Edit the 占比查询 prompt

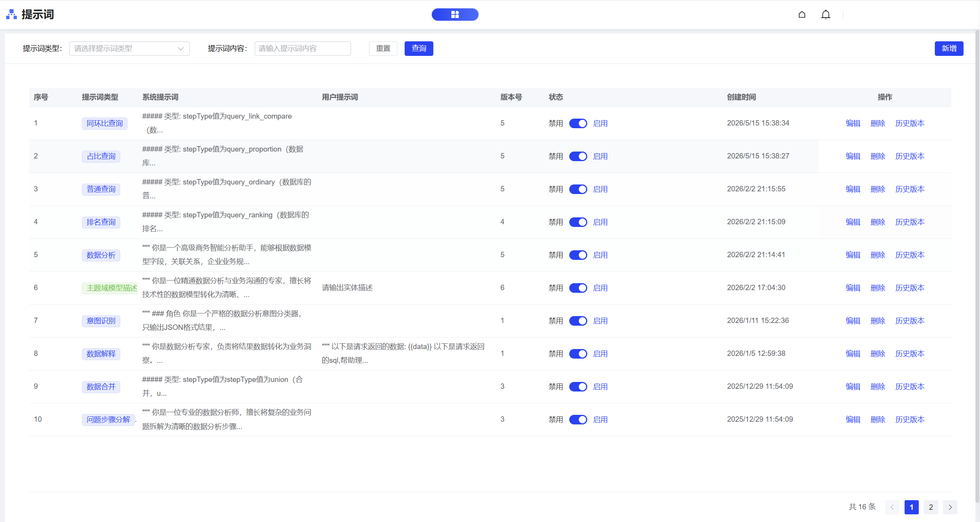click(853, 156)
